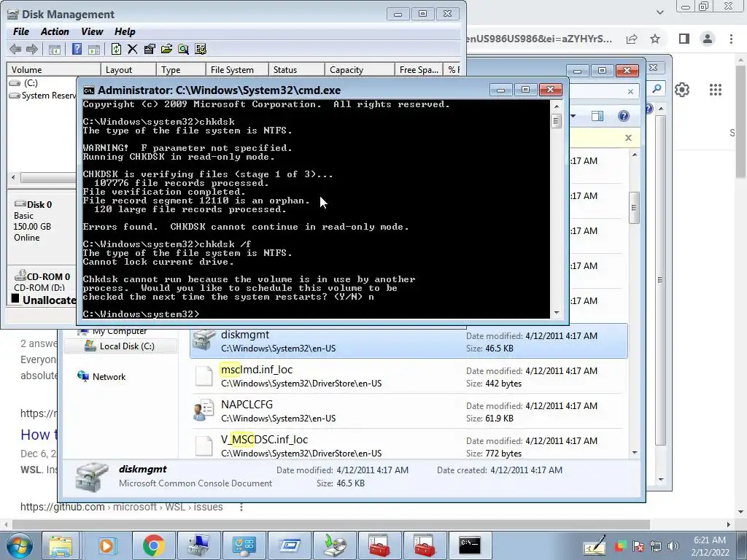Sort by the File System column header
This screenshot has height=560, width=747.
[x=237, y=69]
